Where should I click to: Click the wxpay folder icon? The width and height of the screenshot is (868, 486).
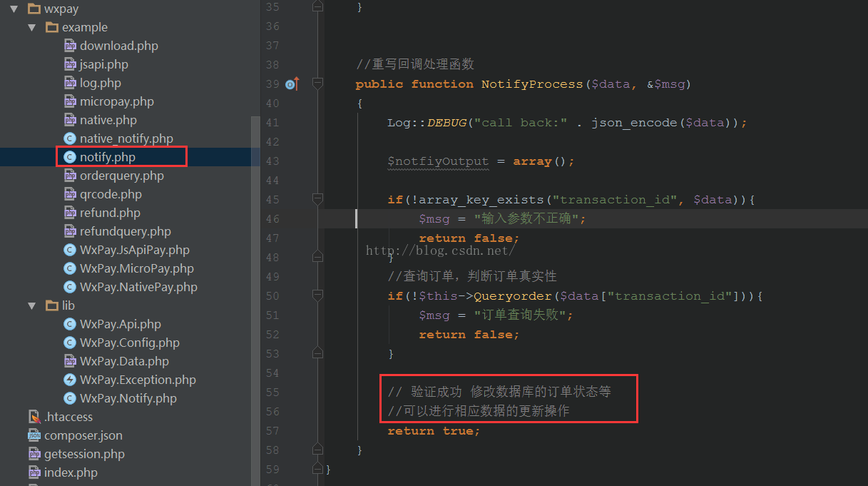tap(34, 9)
